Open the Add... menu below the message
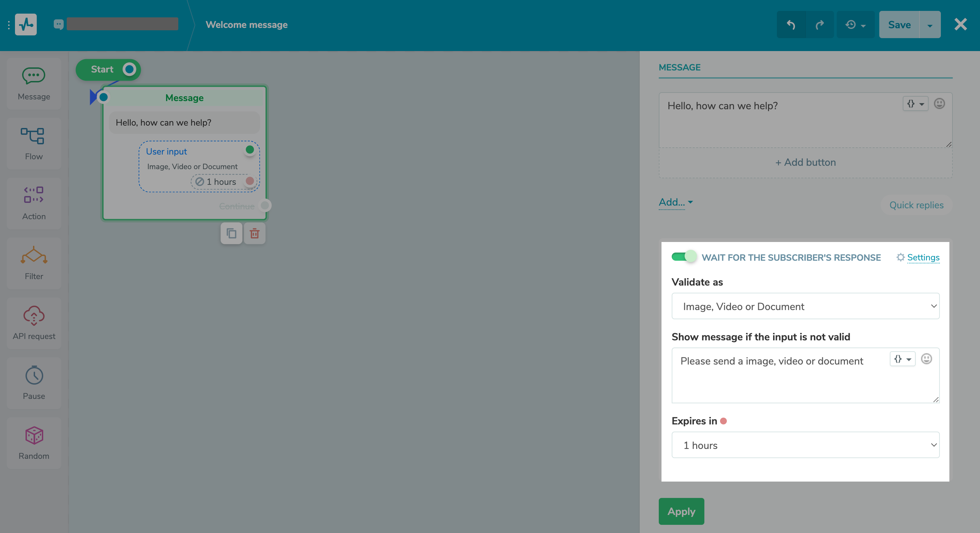The height and width of the screenshot is (533, 980). pos(674,202)
